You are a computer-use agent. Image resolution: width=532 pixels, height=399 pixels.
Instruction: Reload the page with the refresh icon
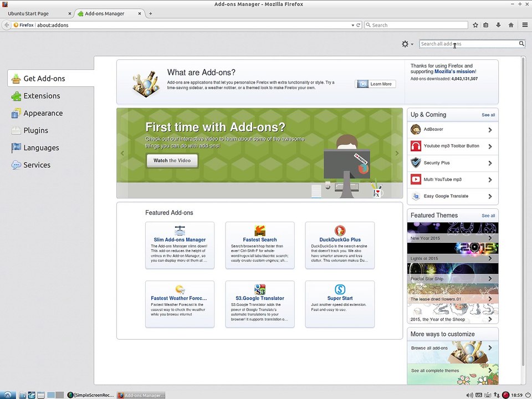point(359,25)
